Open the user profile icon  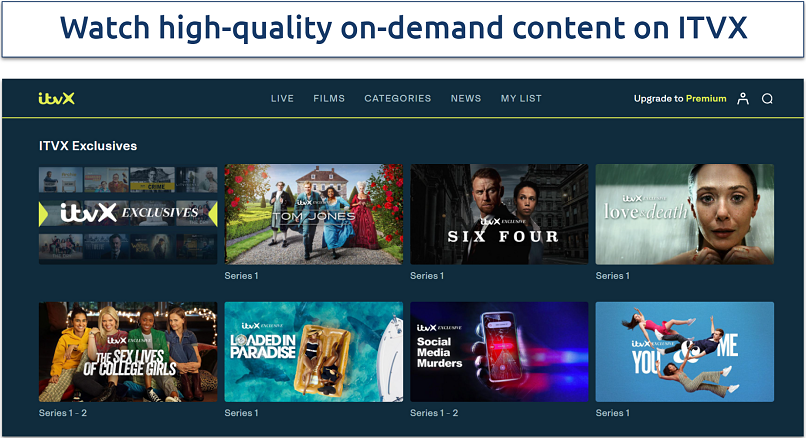pyautogui.click(x=742, y=99)
